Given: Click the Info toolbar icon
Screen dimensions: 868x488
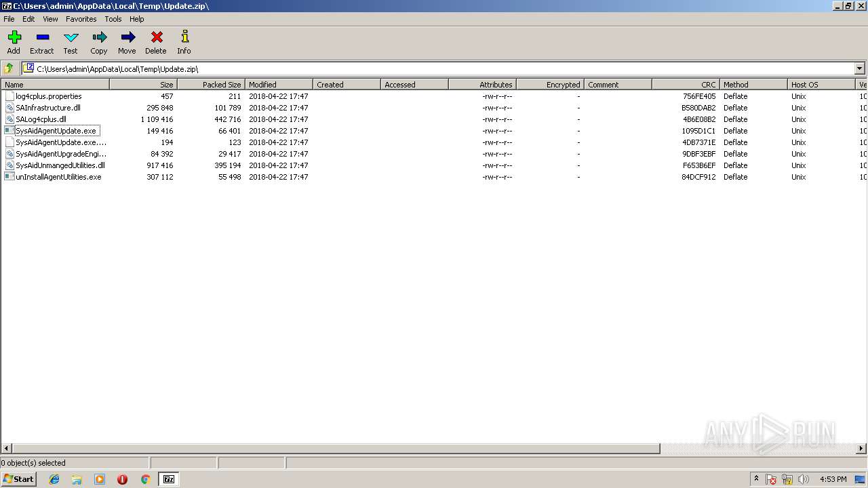Looking at the screenshot, I should [184, 42].
